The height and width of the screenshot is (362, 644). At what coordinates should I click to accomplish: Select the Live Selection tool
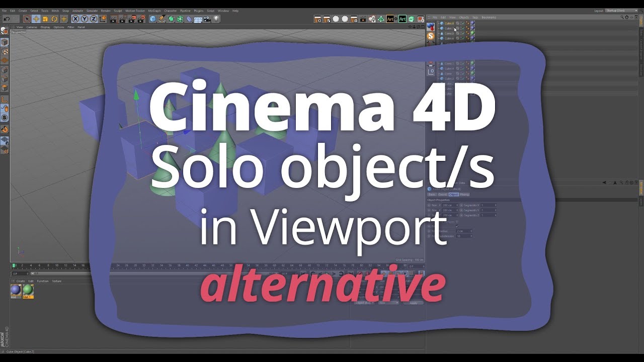(x=27, y=19)
